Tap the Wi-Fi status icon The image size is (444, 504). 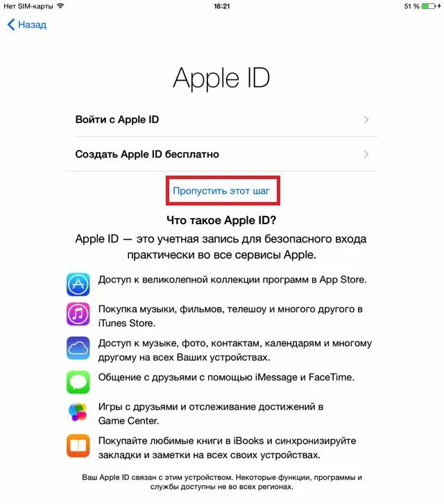(60, 6)
